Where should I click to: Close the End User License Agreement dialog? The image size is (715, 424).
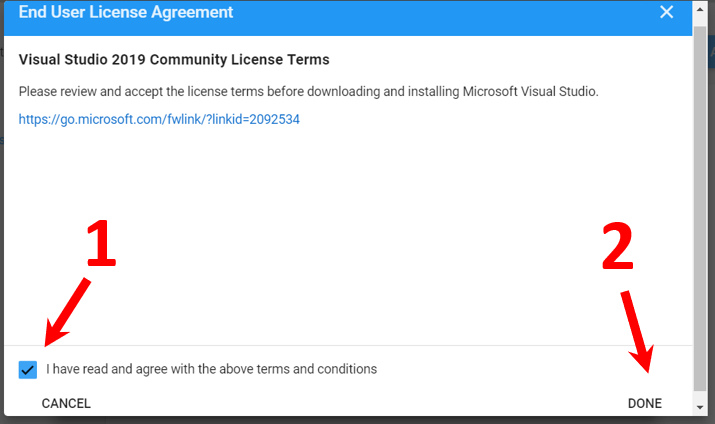[x=667, y=13]
